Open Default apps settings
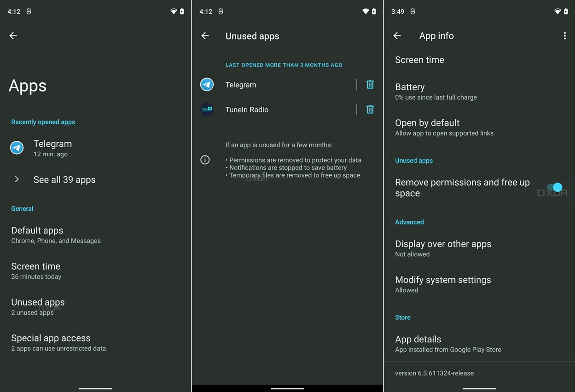 (x=56, y=235)
